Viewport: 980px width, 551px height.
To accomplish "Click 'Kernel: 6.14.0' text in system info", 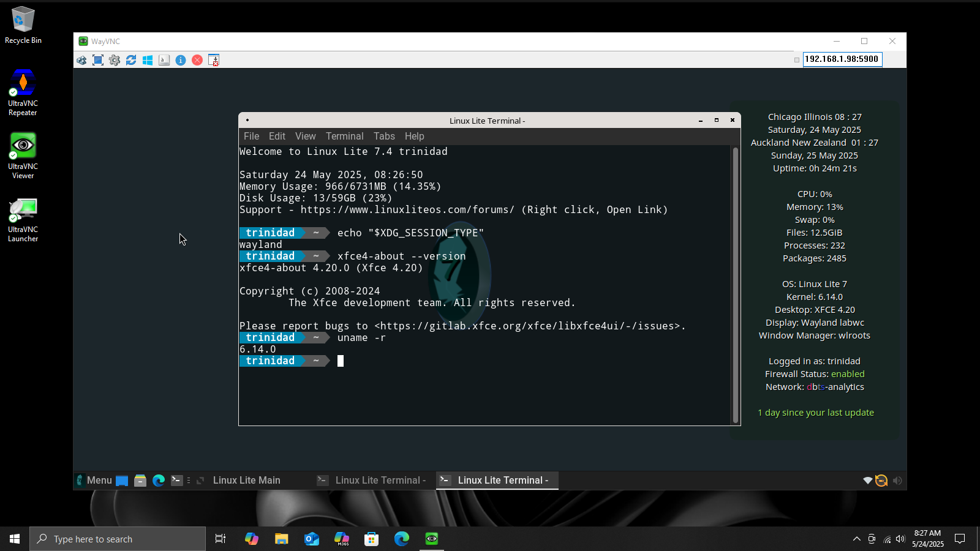I will [815, 297].
